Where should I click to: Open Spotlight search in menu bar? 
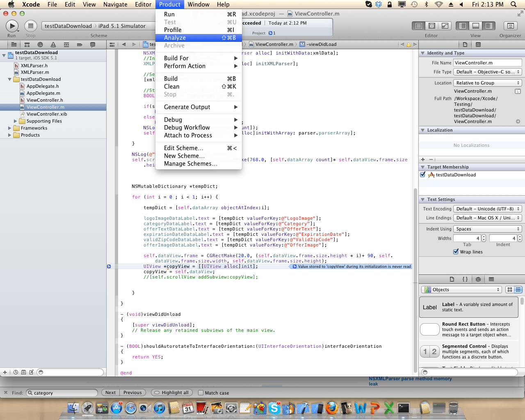pyautogui.click(x=514, y=5)
